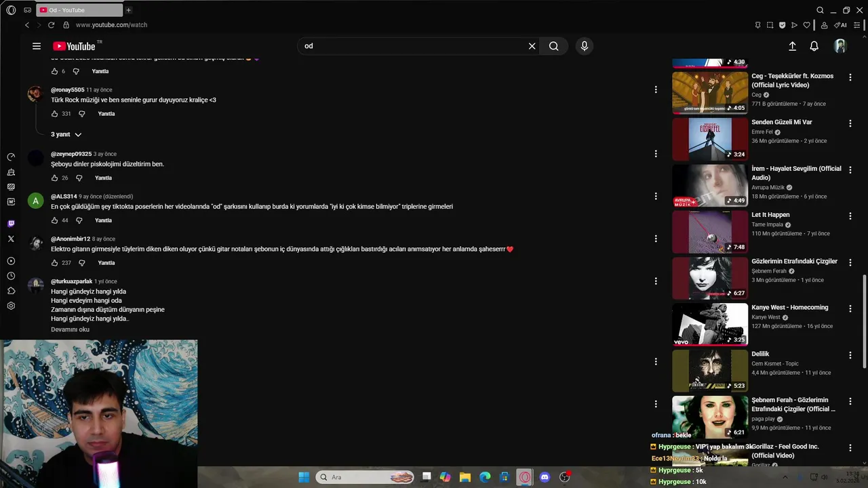Click the taskbar Ara search box

pyautogui.click(x=366, y=477)
